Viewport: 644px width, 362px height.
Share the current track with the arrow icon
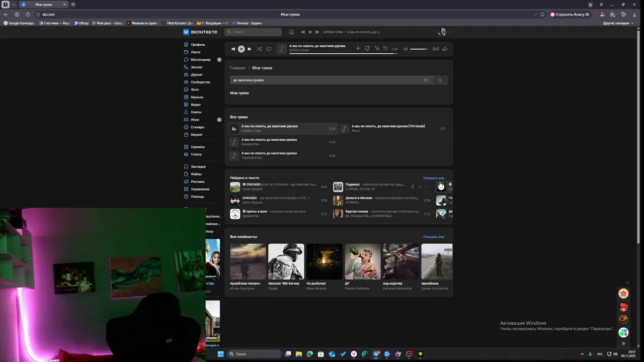(445, 49)
